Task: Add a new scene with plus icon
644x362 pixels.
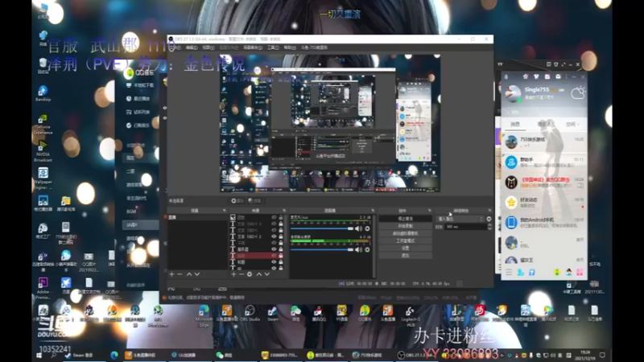Action: (171, 274)
